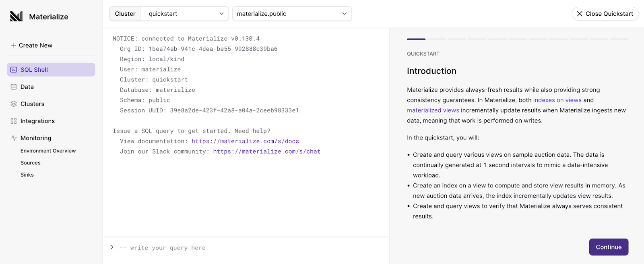Jump to second quickstart progress segment
The height and width of the screenshot is (264, 644).
tap(436, 39)
